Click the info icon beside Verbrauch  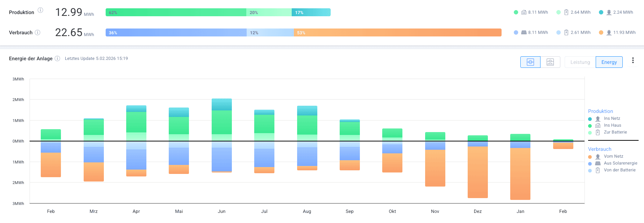coord(38,32)
